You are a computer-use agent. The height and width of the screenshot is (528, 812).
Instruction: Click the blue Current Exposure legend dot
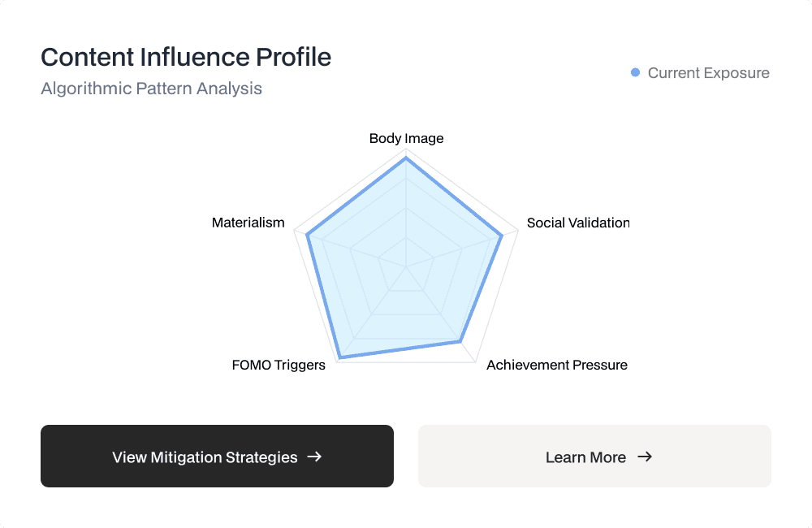tap(636, 73)
